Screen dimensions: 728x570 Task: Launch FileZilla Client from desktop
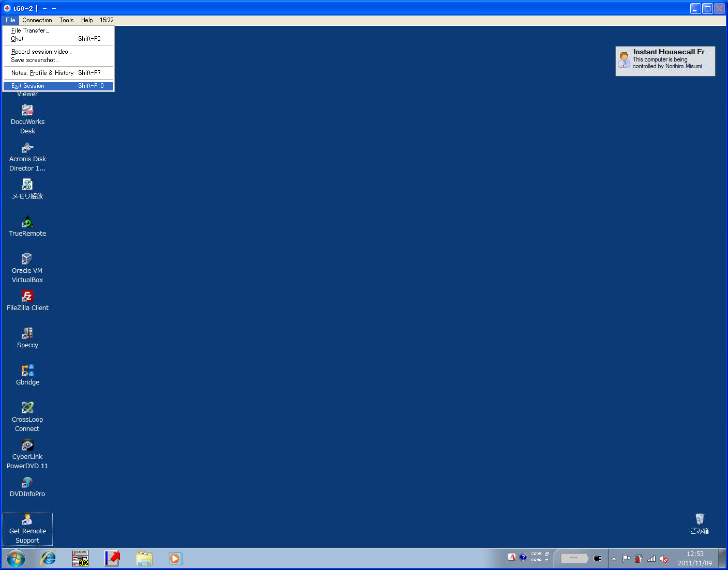[27, 297]
